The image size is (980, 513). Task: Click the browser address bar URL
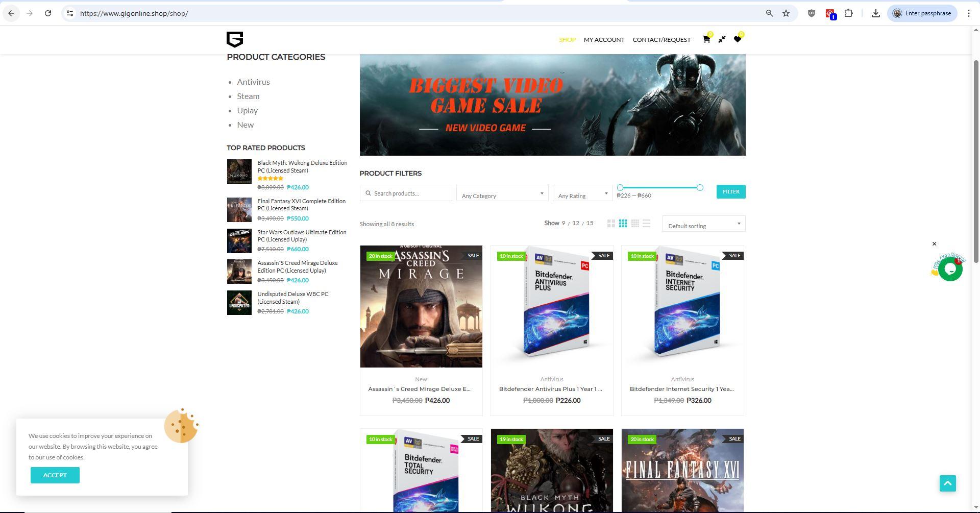(134, 13)
